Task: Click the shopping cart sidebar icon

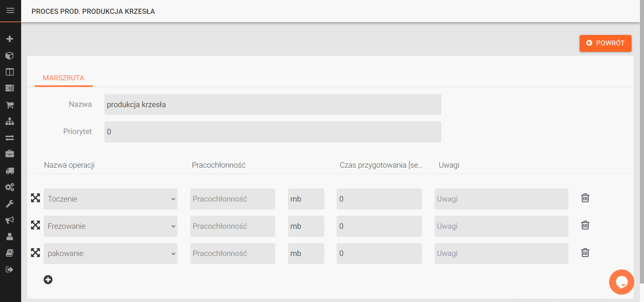Action: 10,105
